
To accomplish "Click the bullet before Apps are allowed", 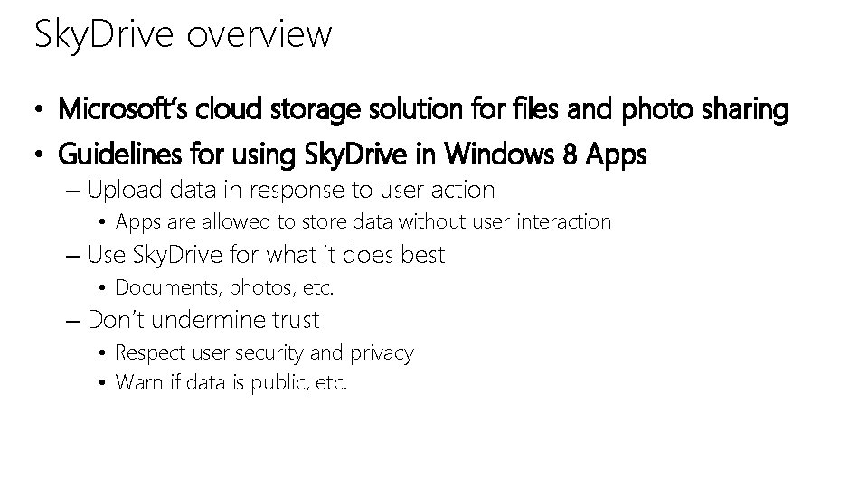I will coord(102,222).
